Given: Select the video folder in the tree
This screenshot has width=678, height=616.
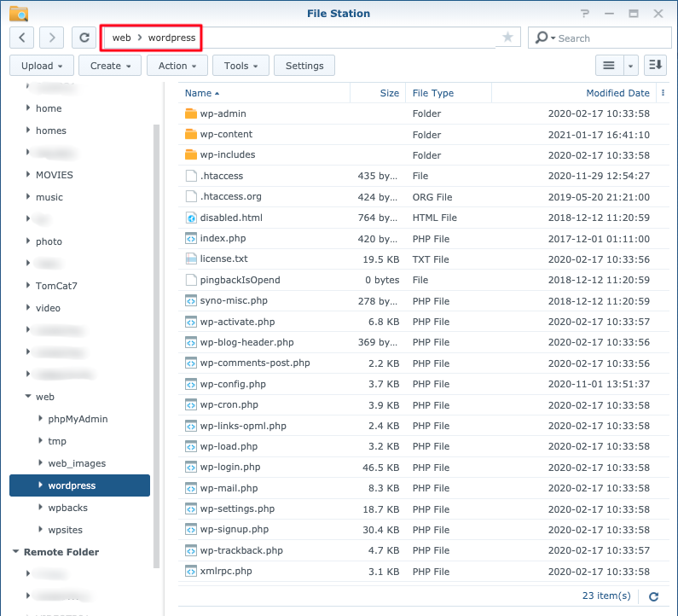Looking at the screenshot, I should pyautogui.click(x=48, y=308).
